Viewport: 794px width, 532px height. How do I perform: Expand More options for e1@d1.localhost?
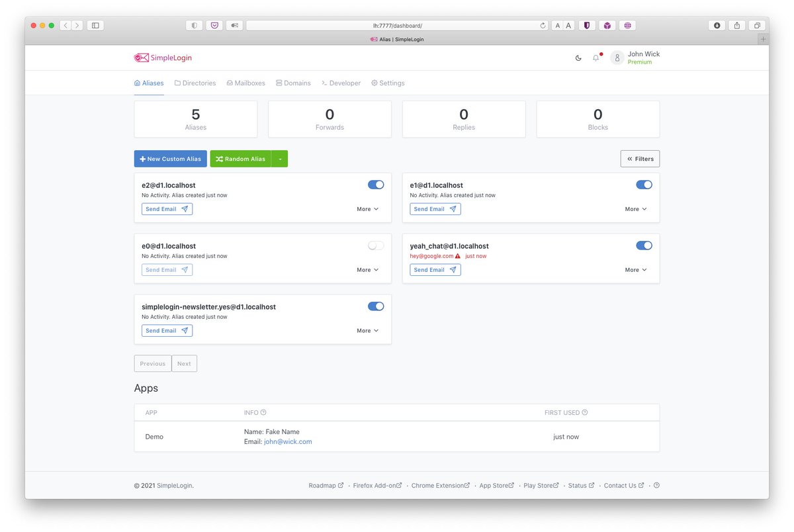point(635,208)
